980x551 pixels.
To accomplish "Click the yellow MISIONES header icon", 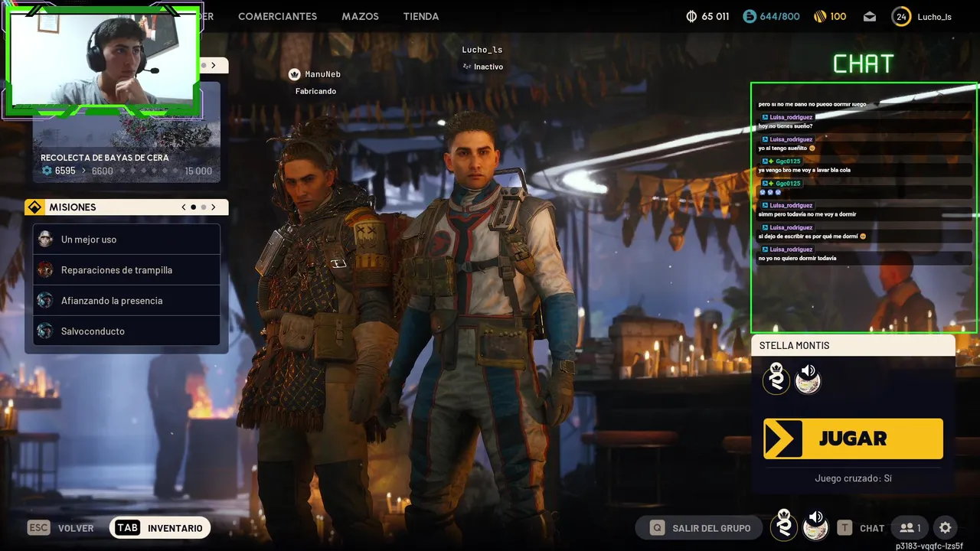I will 34,207.
